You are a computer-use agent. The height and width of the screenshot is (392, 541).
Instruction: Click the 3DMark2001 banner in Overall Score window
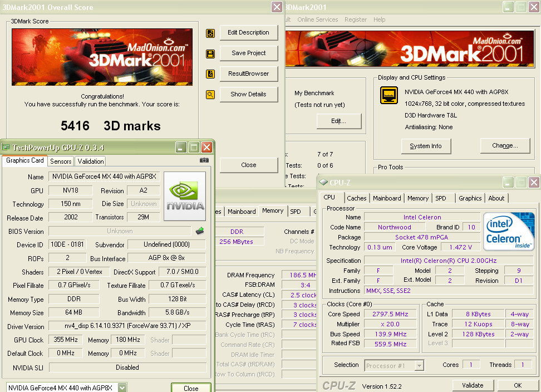(x=102, y=57)
